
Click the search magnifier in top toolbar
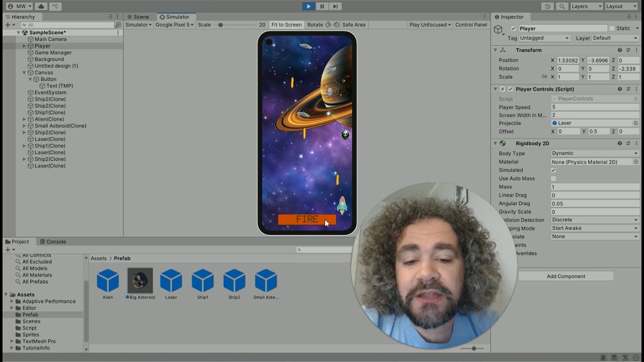point(562,6)
